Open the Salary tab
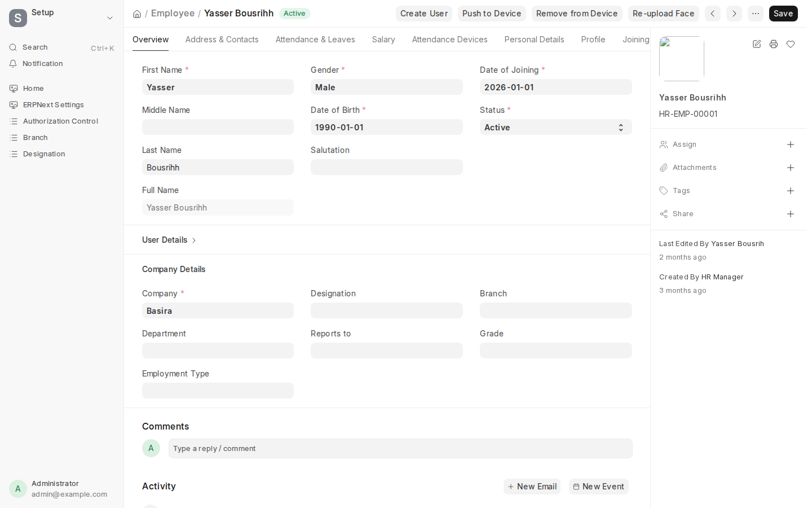The width and height of the screenshot is (812, 508). [383, 40]
